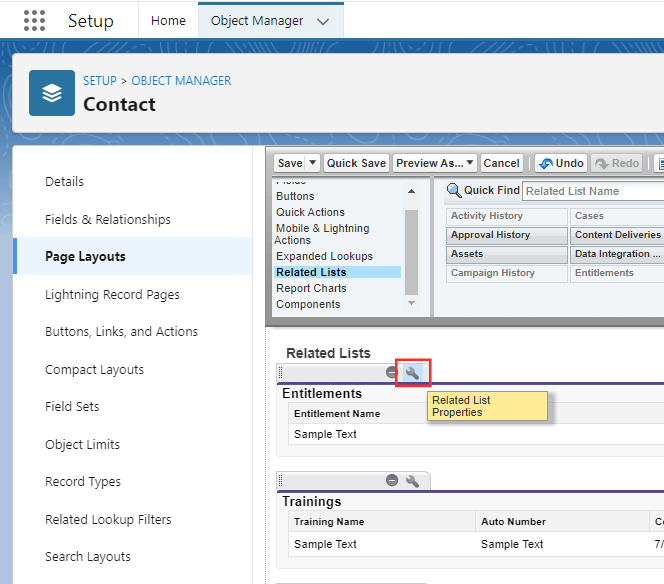The height and width of the screenshot is (584, 664).
Task: Click Activity History palette item
Action: point(506,216)
